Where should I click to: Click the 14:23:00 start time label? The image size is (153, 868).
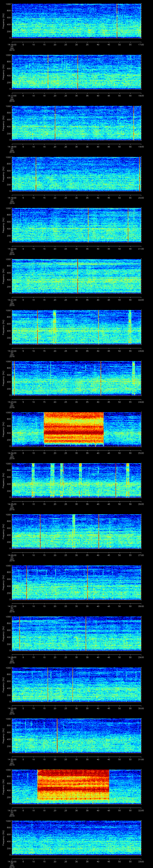coord(12,402)
